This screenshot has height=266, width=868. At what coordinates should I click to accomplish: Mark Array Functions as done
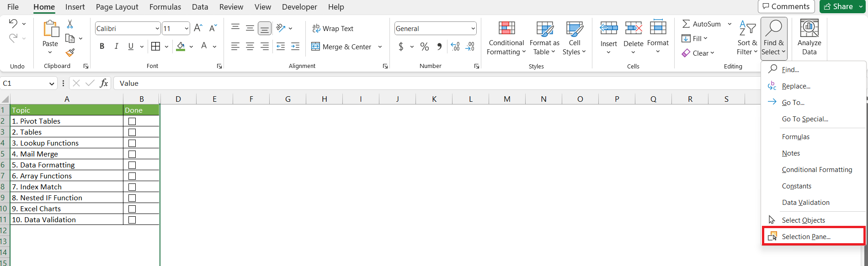(x=132, y=176)
